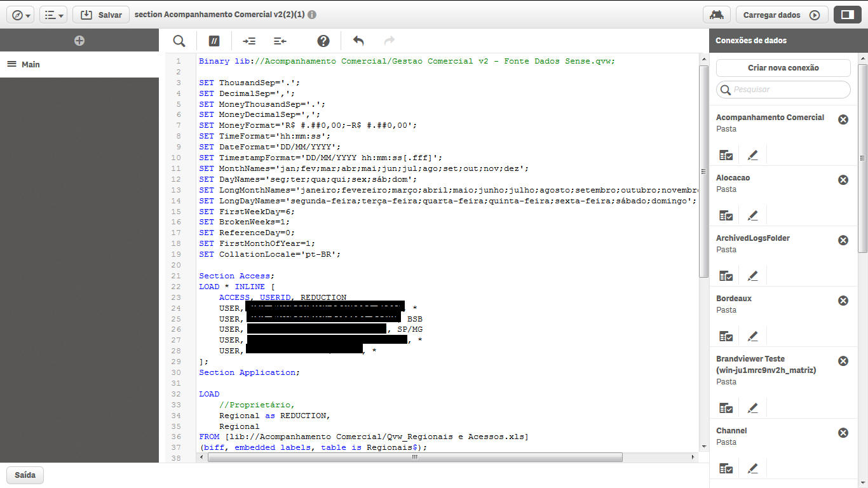Click the Acompanhamento Comercial connection name

tap(770, 118)
